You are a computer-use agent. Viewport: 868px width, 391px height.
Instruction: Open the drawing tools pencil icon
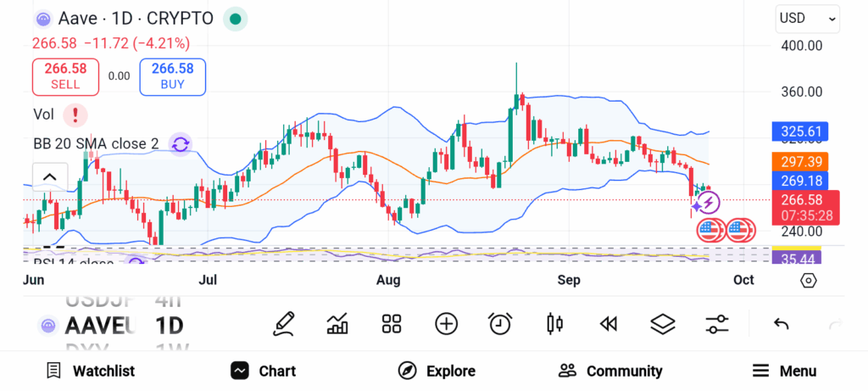[285, 323]
